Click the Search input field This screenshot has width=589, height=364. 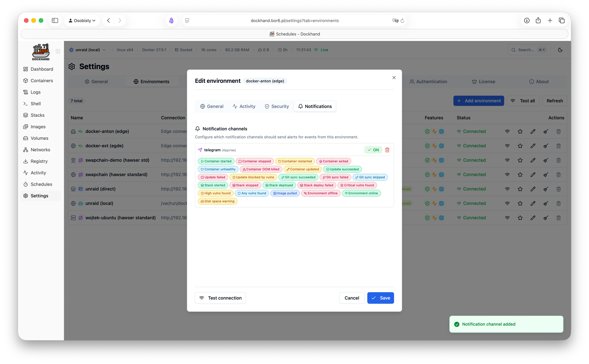(526, 50)
